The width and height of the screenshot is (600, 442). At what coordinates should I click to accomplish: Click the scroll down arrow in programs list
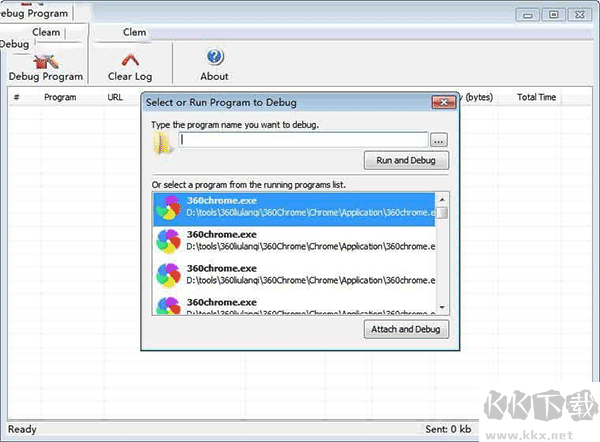click(x=442, y=307)
